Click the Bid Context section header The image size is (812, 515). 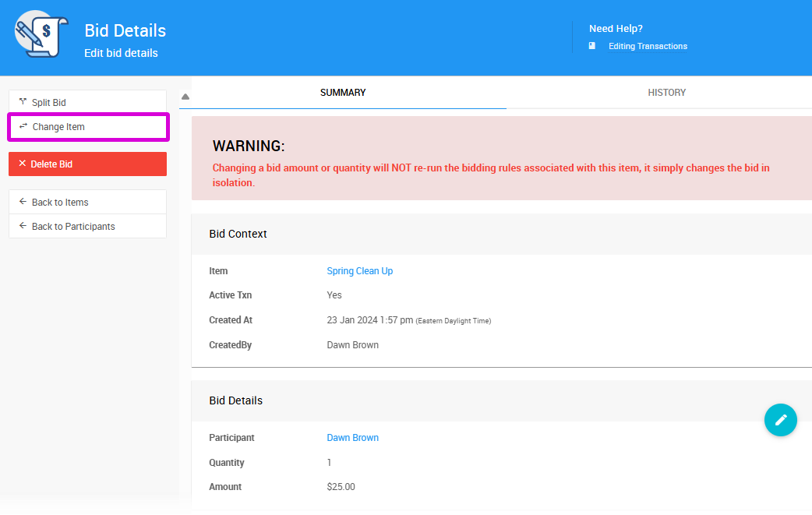(x=238, y=234)
